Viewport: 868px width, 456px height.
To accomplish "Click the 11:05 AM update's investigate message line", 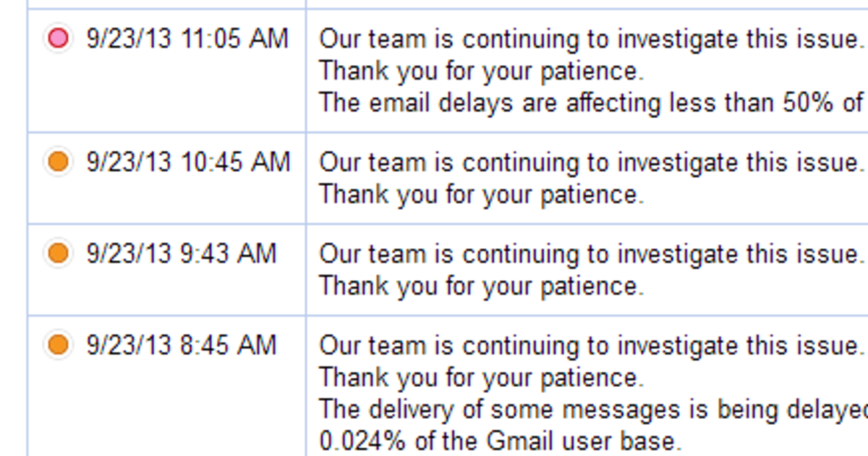I will pyautogui.click(x=590, y=39).
